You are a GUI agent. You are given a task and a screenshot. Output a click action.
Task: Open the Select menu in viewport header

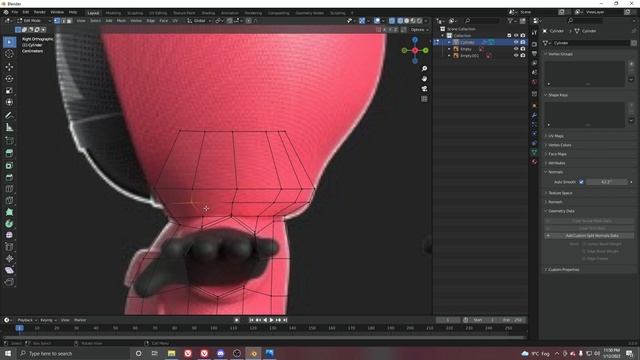[x=95, y=20]
